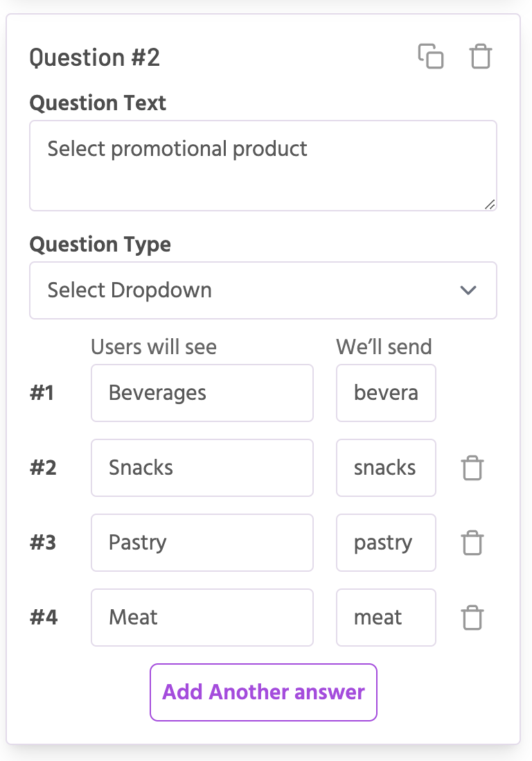Viewport: 532px width, 761px height.
Task: Select the Pastry display text field
Action: click(x=202, y=543)
